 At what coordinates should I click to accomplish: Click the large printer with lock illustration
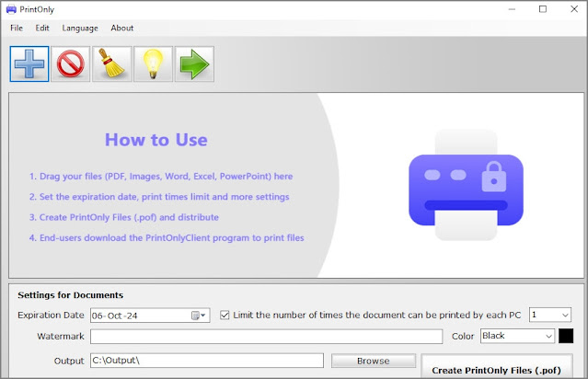coord(467,185)
